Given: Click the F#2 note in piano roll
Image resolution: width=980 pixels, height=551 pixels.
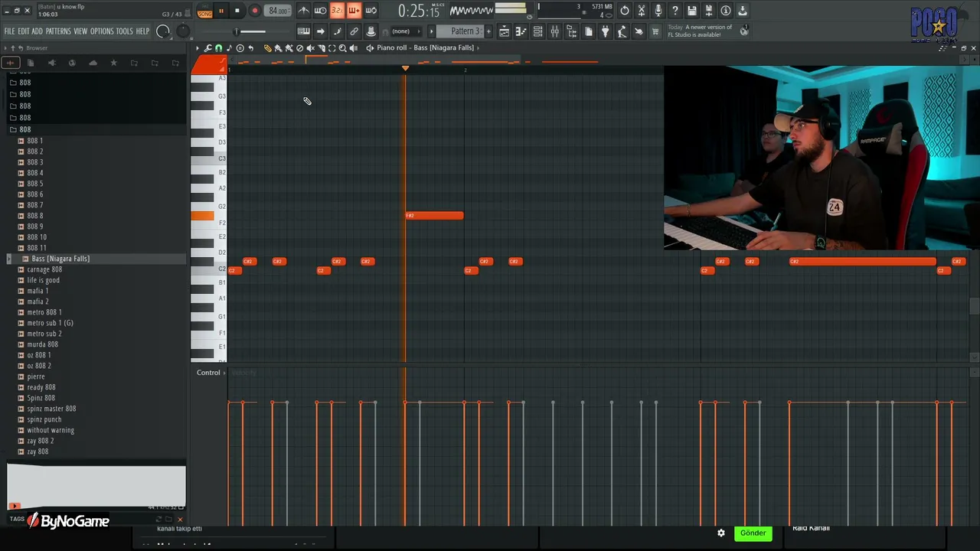Looking at the screenshot, I should click(x=434, y=216).
